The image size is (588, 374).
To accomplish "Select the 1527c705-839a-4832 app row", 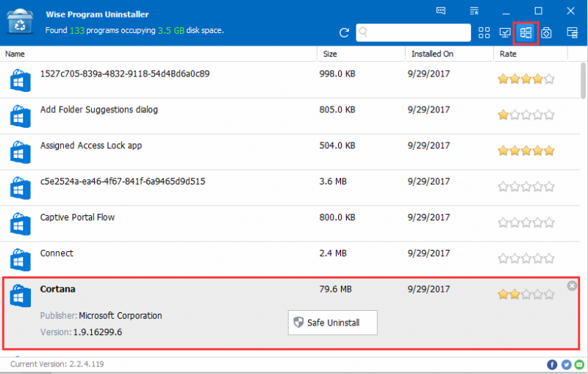I will click(x=290, y=80).
